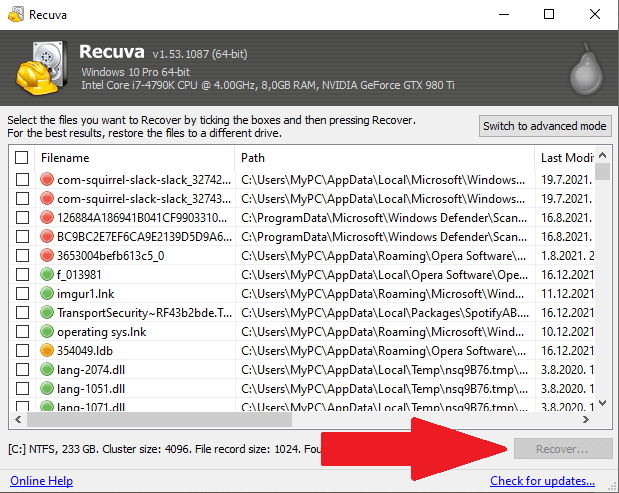Image resolution: width=619 pixels, height=493 pixels.
Task: Sort by the Last Modified column header
Action: [x=565, y=158]
